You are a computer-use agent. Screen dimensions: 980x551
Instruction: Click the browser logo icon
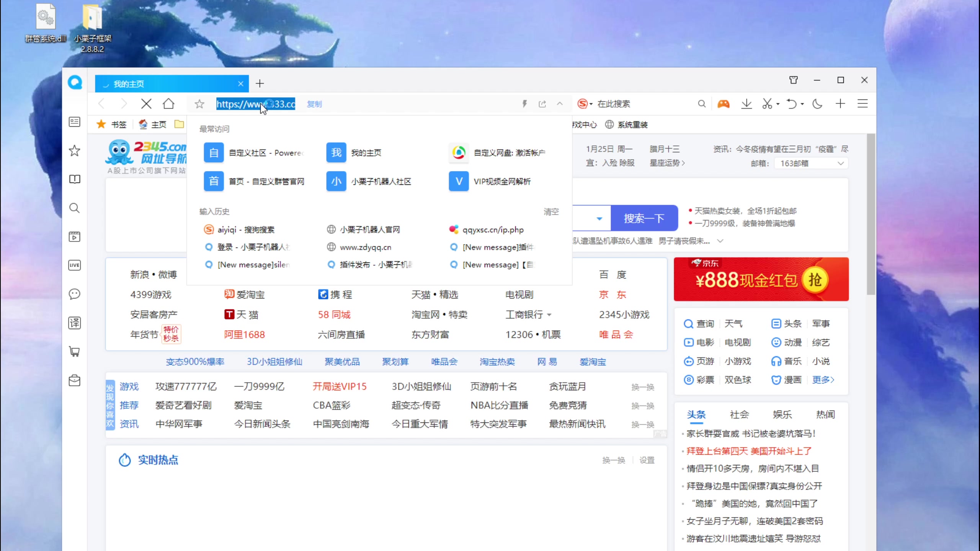pyautogui.click(x=75, y=82)
